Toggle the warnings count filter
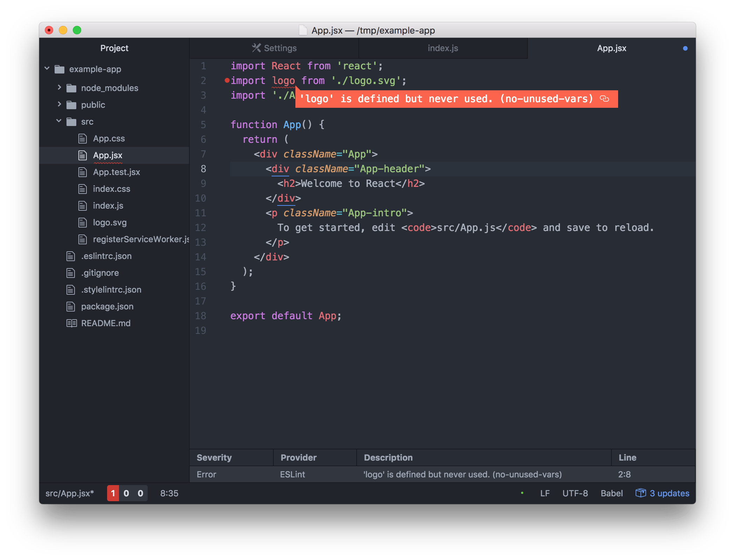This screenshot has height=560, width=735. (126, 493)
